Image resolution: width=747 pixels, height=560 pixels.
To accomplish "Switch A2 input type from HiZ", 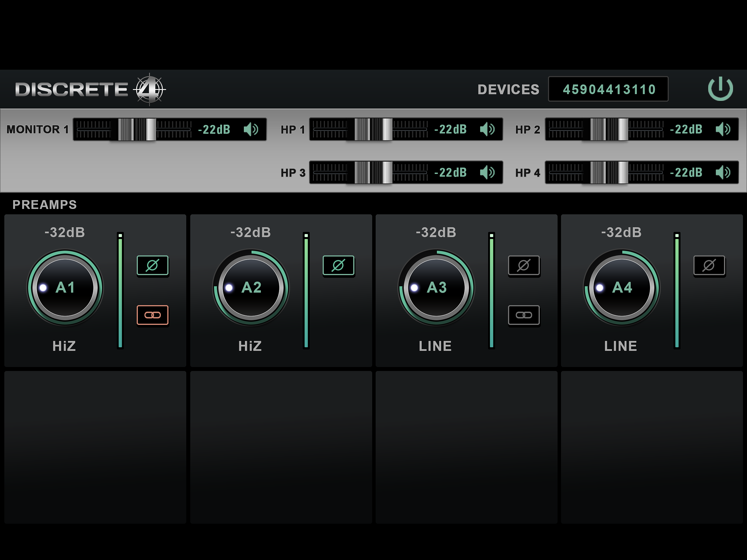I will pos(250,346).
